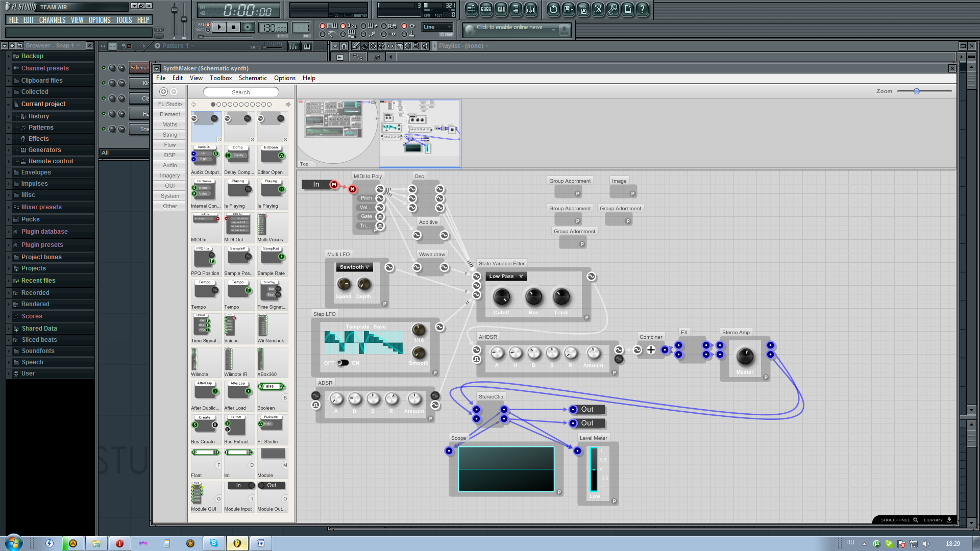Open the SynthMaker Toolbox menu

click(x=220, y=78)
